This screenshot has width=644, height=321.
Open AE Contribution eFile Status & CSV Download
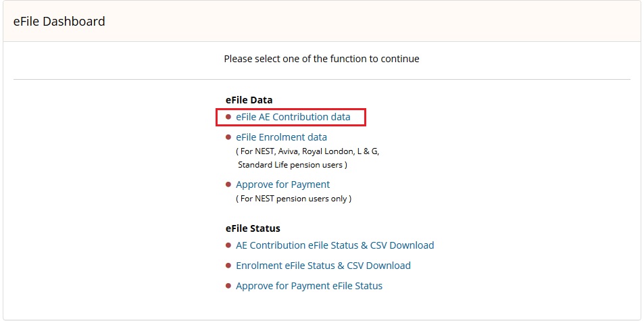(x=335, y=245)
